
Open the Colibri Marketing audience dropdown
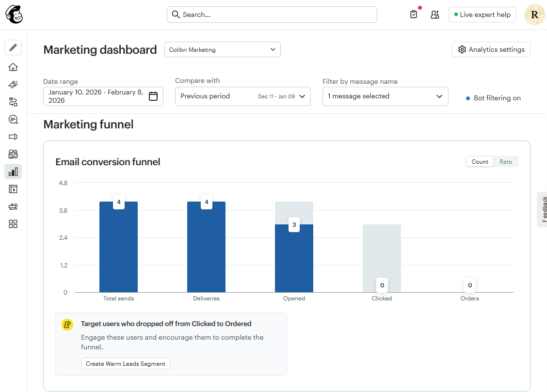222,49
